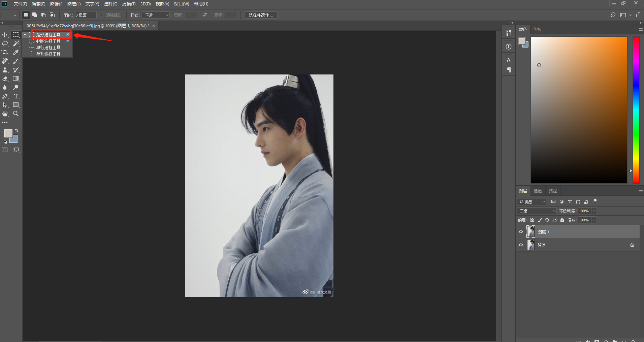Turn layer filtering switch on or off

595,201
